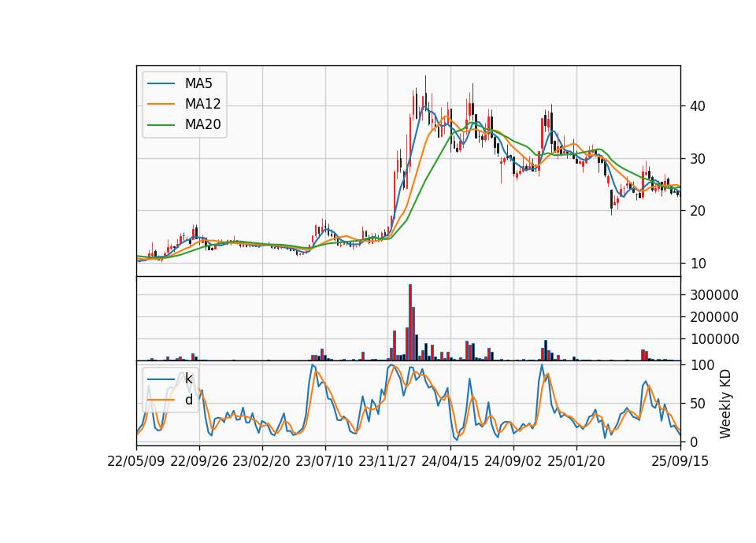Viewport: 756px width, 543px height.
Task: Click the 23/11/27 date tick label
Action: click(387, 461)
